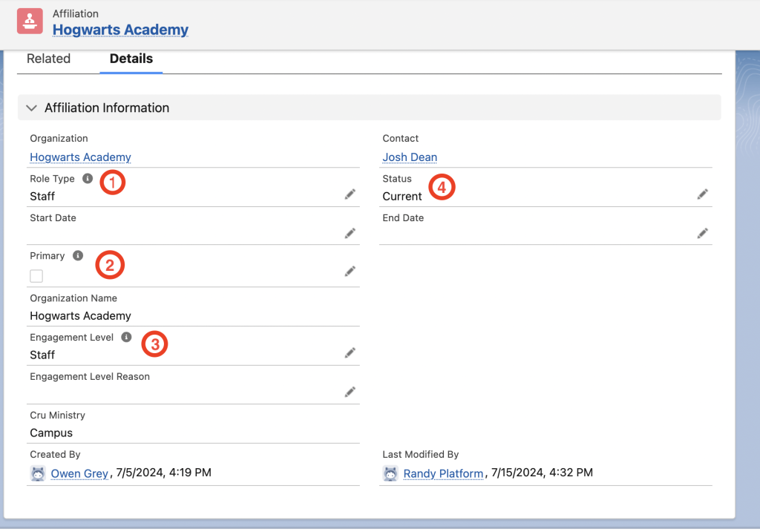The width and height of the screenshot is (760, 532).
Task: Edit the Primary field with pencil
Action: tap(350, 272)
